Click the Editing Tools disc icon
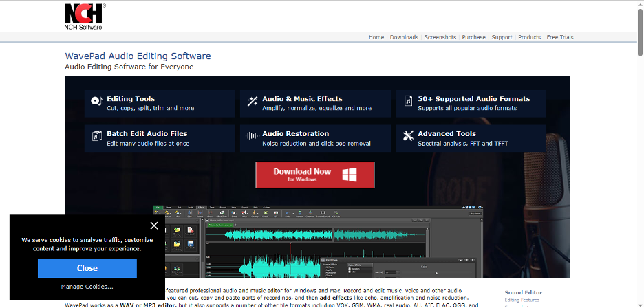 [96, 101]
